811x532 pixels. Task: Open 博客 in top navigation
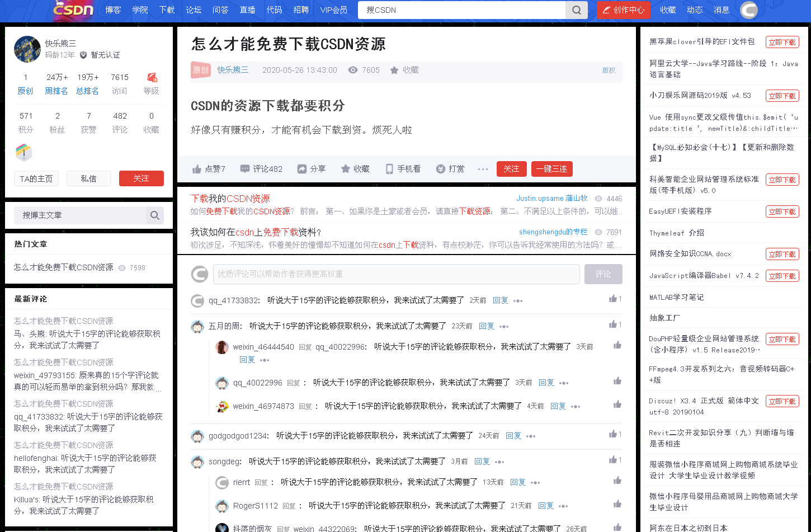(113, 10)
